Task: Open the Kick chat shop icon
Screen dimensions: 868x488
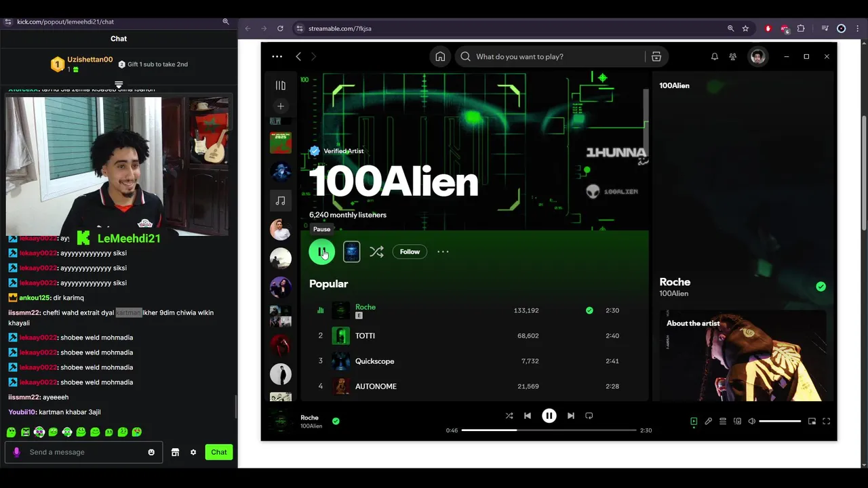Action: 175,452
